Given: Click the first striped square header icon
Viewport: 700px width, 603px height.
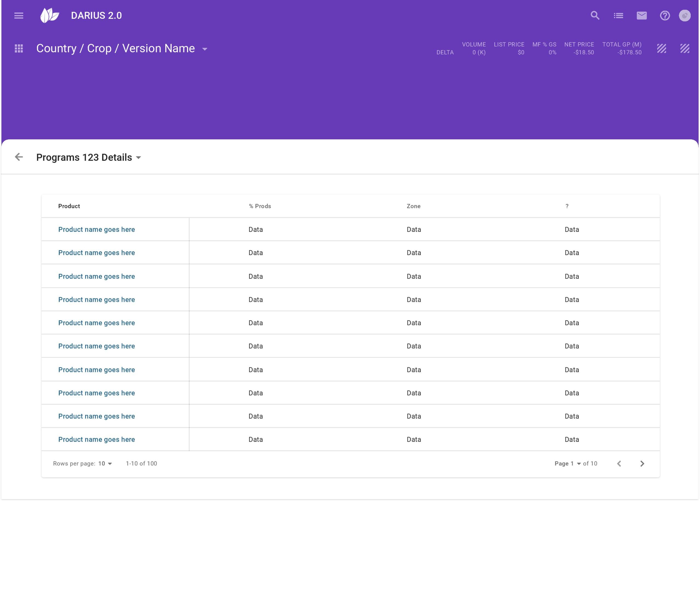Looking at the screenshot, I should tap(661, 49).
